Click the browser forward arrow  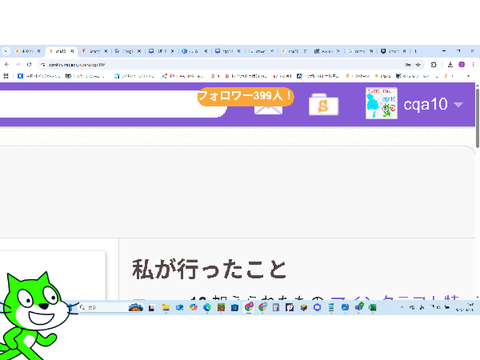click(18, 64)
